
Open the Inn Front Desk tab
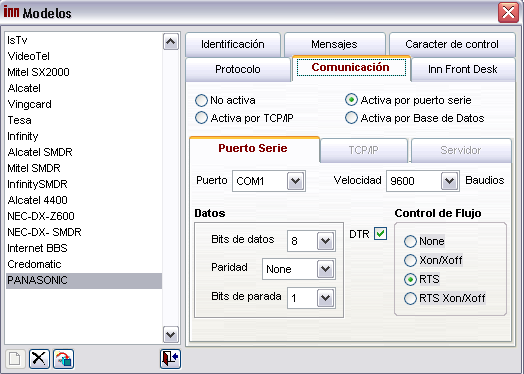[463, 70]
